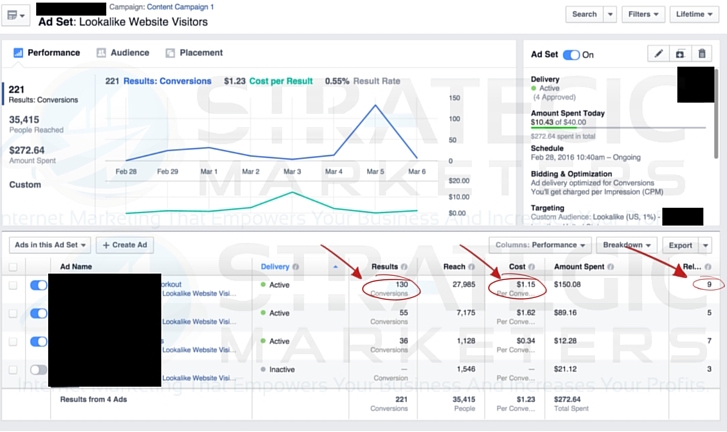
Task: Click the Delivery column header
Action: 274,267
